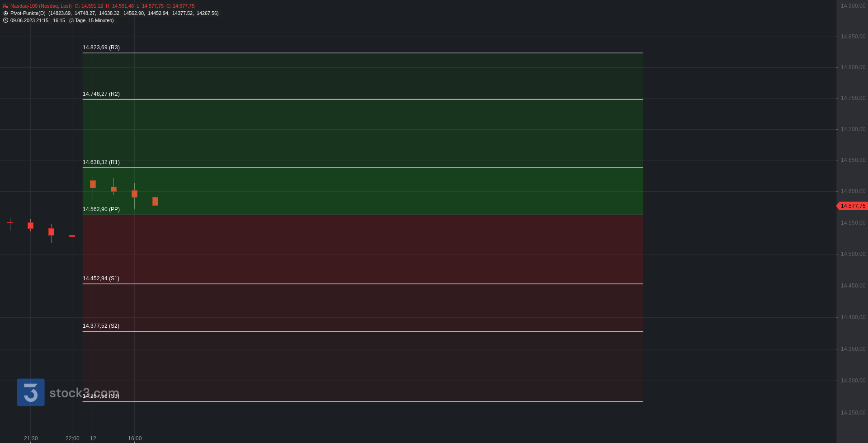Open the Pivot-Punkte(D) indicator settings label

(x=28, y=14)
